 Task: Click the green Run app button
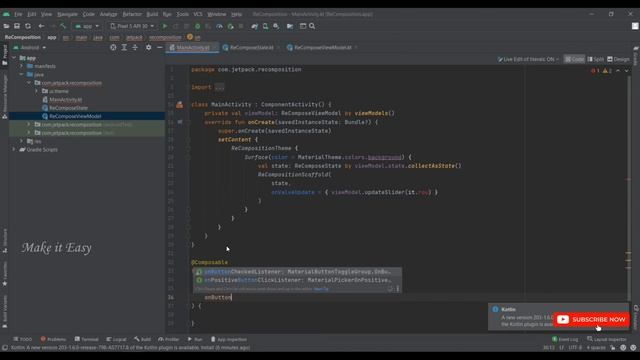tap(165, 26)
